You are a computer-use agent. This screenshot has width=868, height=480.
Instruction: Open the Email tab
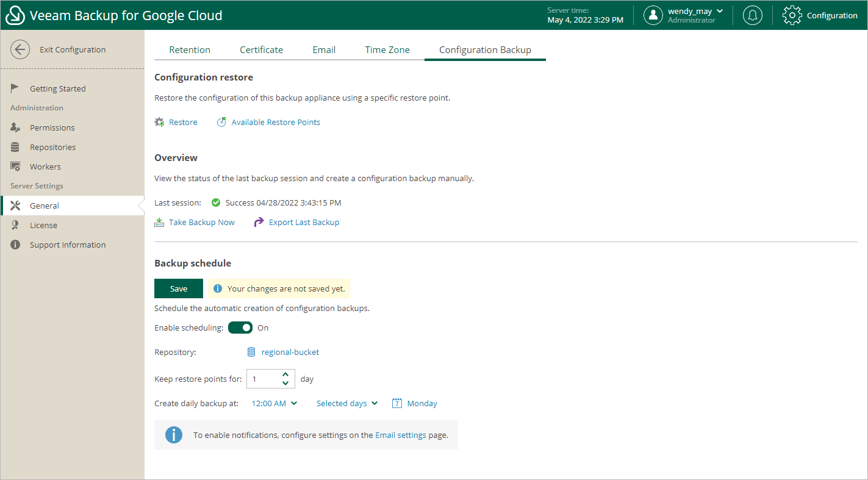point(324,50)
